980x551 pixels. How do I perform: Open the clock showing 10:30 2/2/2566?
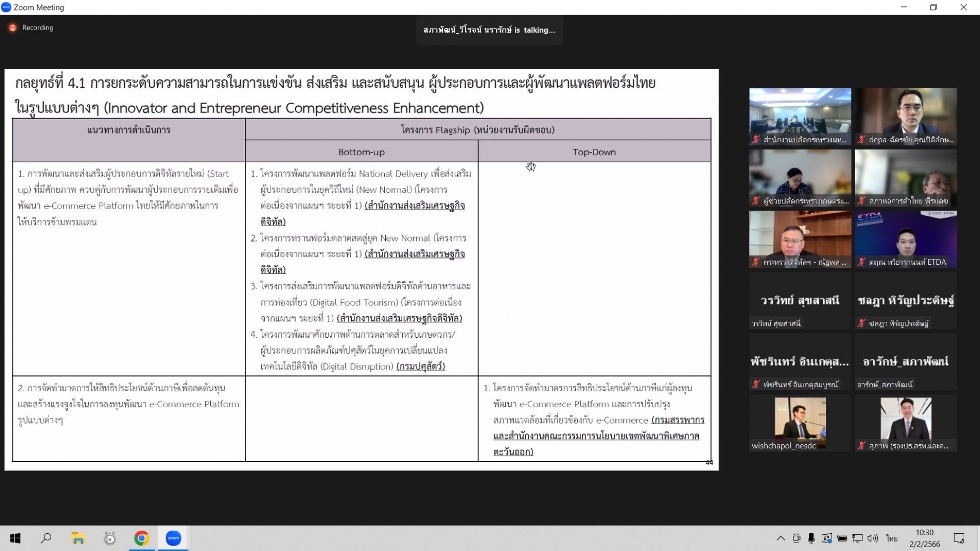click(x=924, y=538)
